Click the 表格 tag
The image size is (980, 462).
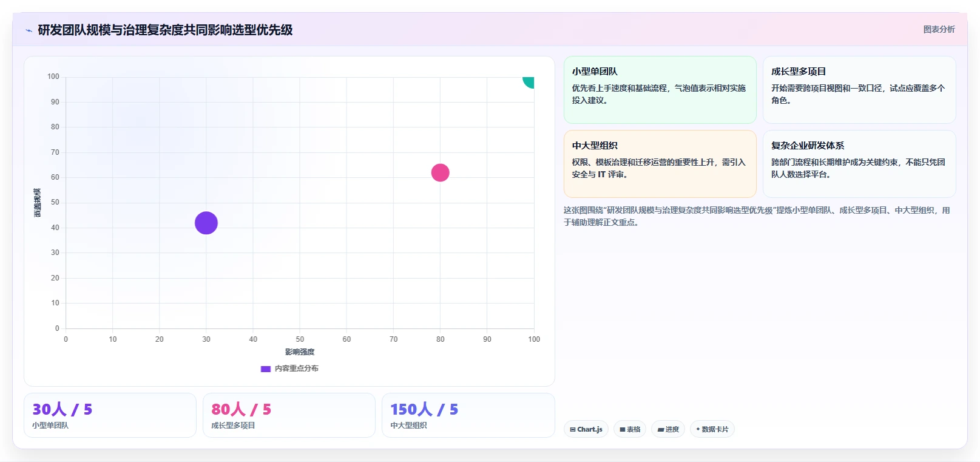tap(630, 429)
